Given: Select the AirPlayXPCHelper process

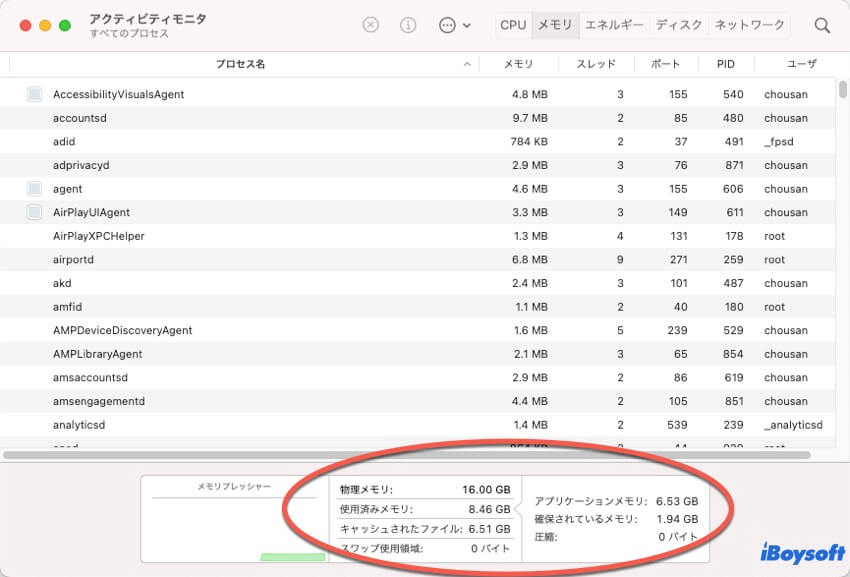Looking at the screenshot, I should pos(417,236).
